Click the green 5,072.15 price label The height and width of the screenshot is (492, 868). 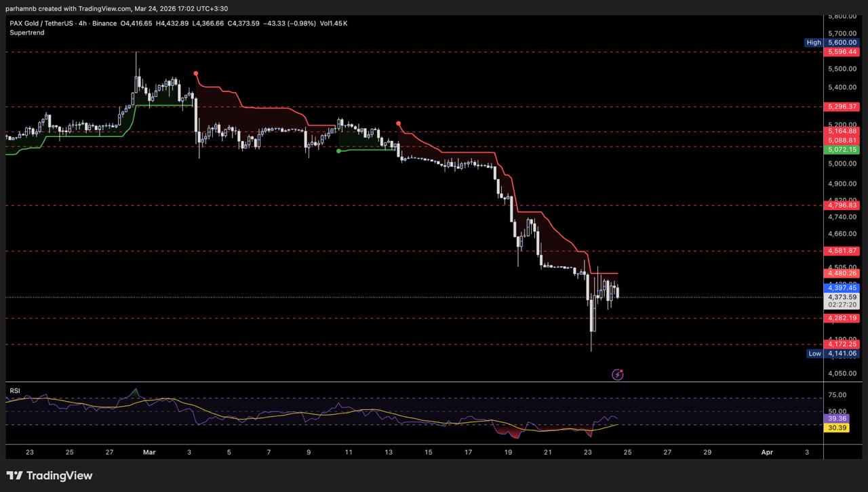[x=842, y=150]
